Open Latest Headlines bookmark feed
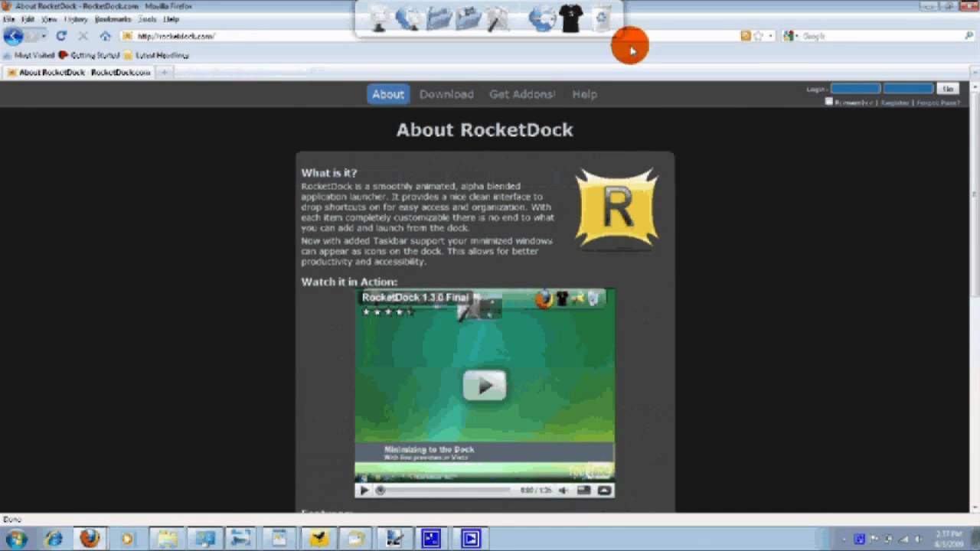The height and width of the screenshot is (551, 980). pyautogui.click(x=156, y=55)
